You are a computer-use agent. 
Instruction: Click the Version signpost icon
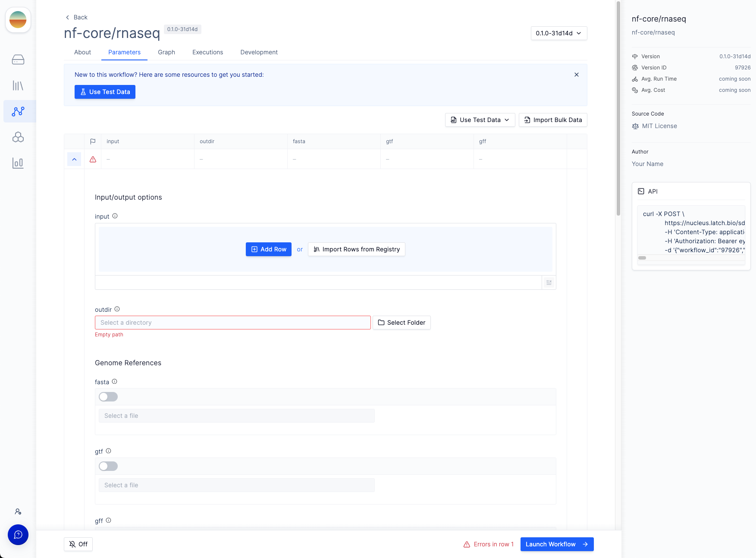(635, 56)
